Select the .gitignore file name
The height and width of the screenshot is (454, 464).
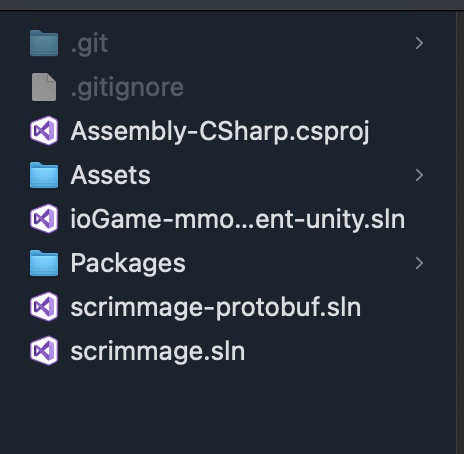(x=127, y=88)
